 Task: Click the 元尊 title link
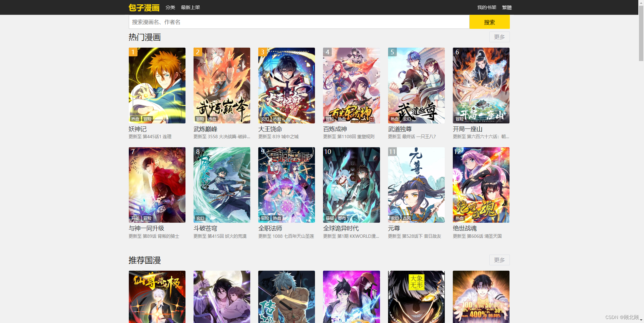tap(394, 228)
